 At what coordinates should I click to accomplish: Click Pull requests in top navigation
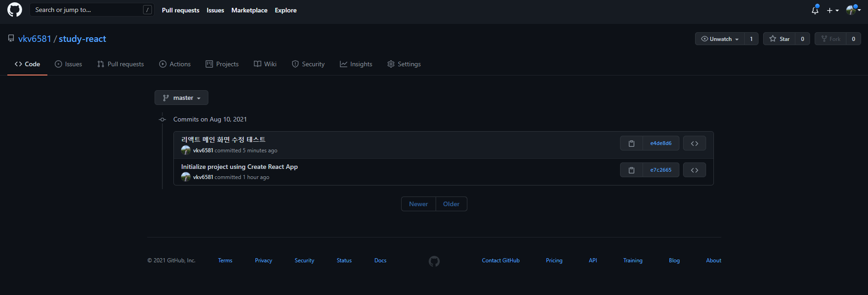pos(180,10)
